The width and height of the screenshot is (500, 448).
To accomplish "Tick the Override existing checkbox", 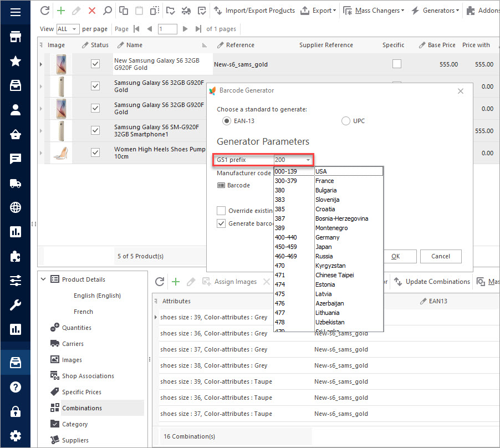I will (221, 211).
